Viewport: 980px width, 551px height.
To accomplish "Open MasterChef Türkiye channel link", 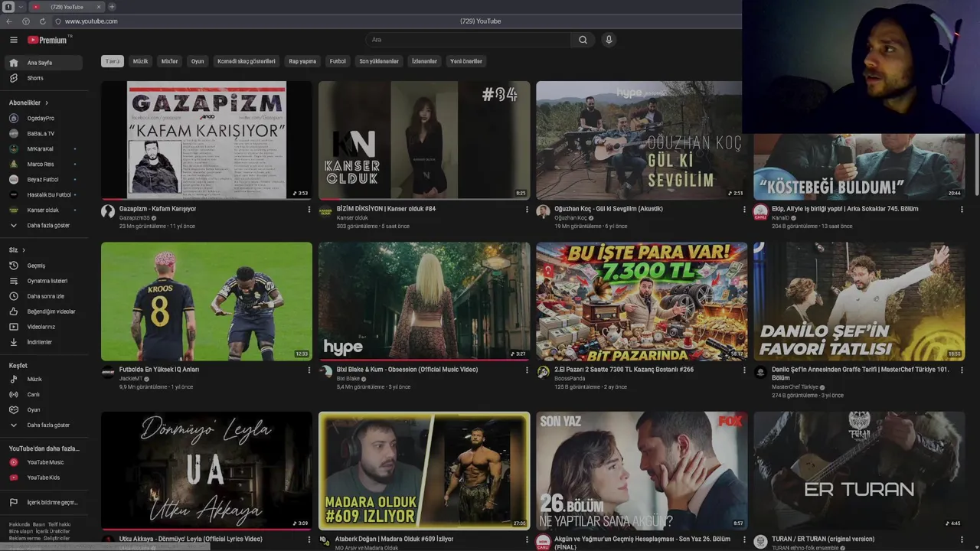I will pyautogui.click(x=795, y=387).
